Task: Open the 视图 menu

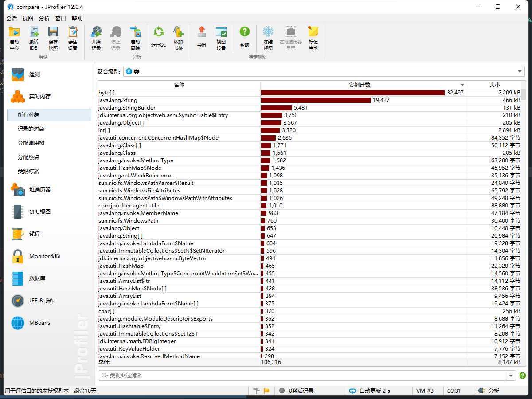Action: [x=27, y=18]
